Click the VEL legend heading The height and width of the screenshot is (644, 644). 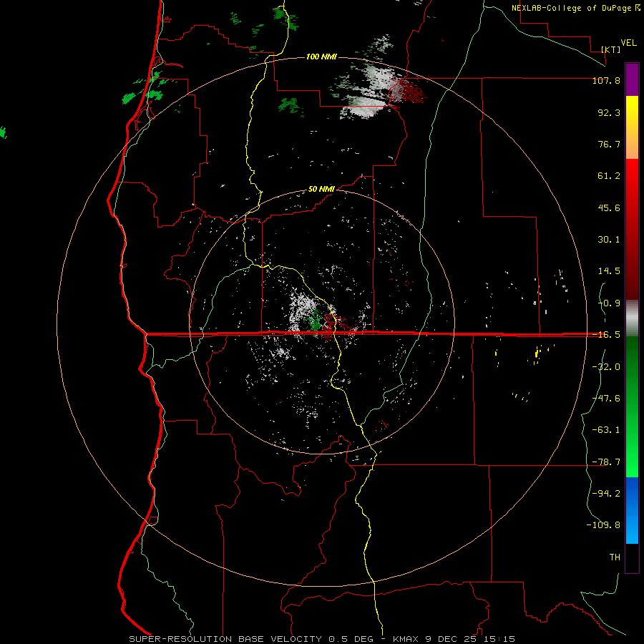pos(628,43)
